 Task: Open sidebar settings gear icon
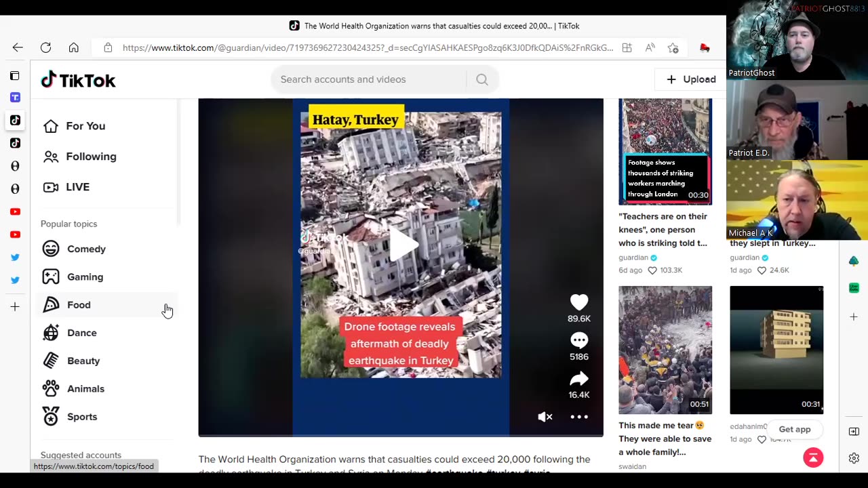tap(854, 458)
